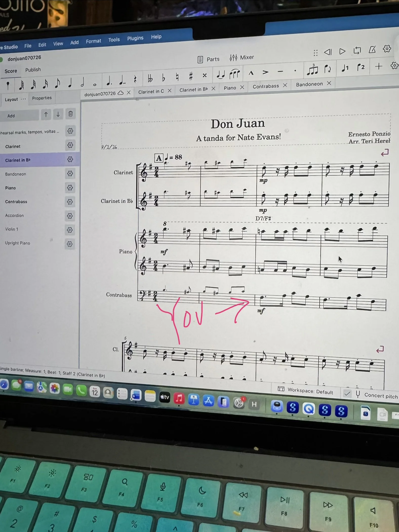Open the Workspace: Default selector
Viewport: 399px width, 532px height.
click(305, 391)
